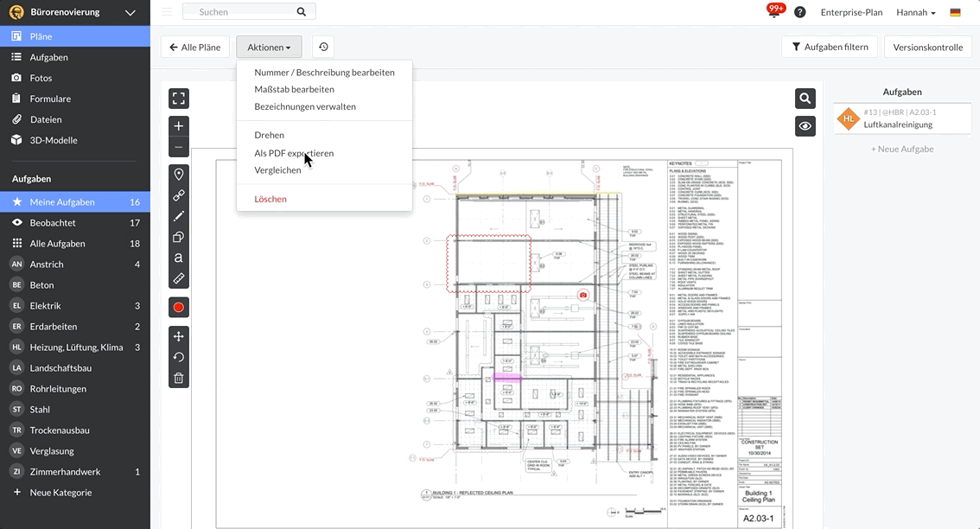The width and height of the screenshot is (980, 529).
Task: Select the Meine Aufgaben filter
Action: pos(75,201)
